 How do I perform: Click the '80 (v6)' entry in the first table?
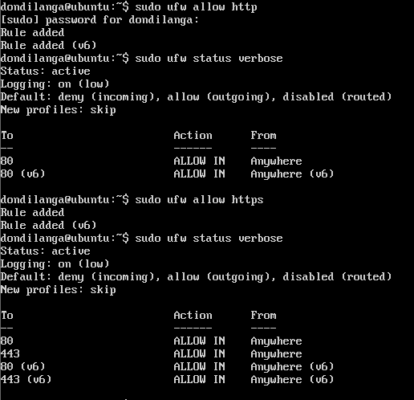pos(23,174)
